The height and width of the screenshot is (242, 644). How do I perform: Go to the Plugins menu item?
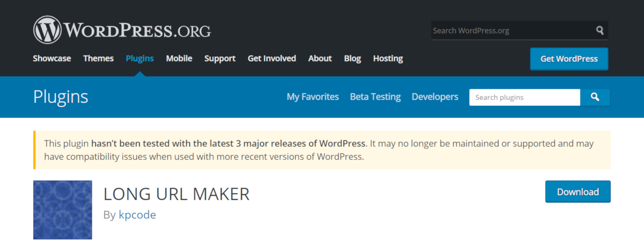click(x=140, y=59)
